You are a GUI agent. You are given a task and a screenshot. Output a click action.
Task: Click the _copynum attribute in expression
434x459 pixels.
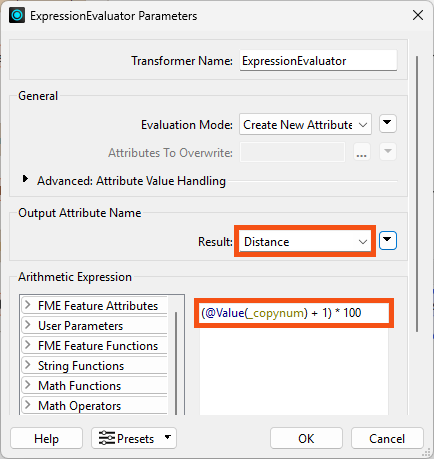276,313
